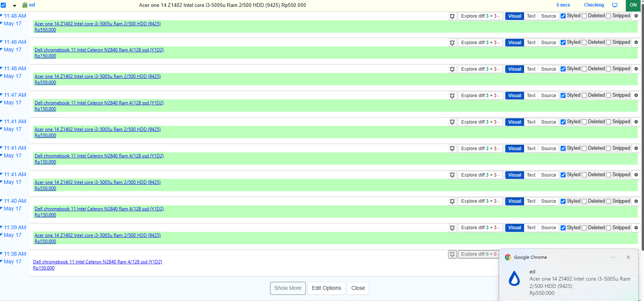Click the monitor icon next to Checking
The image size is (644, 301).
615,5
